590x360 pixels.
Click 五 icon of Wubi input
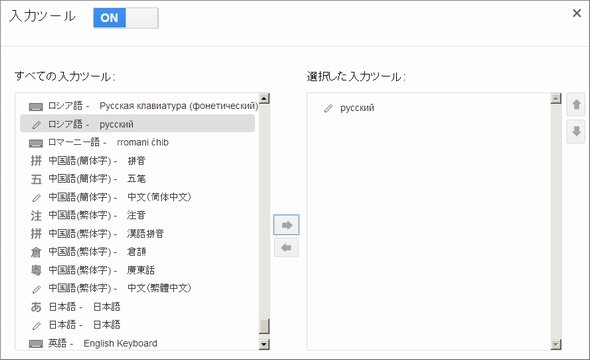click(x=36, y=179)
